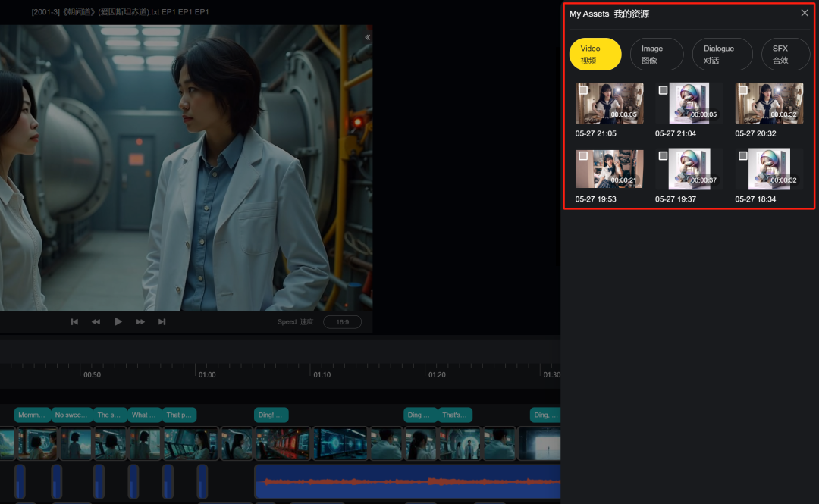
Task: Jump to the 01:20 timeline mark
Action: pos(437,375)
